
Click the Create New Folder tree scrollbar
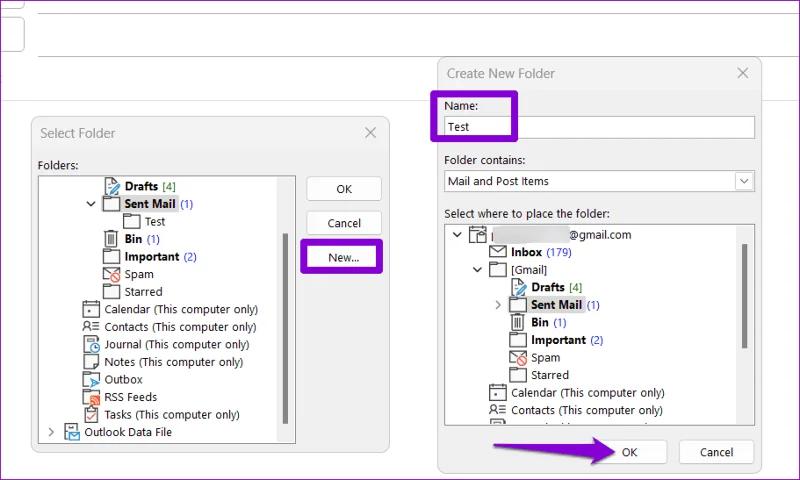click(x=744, y=296)
